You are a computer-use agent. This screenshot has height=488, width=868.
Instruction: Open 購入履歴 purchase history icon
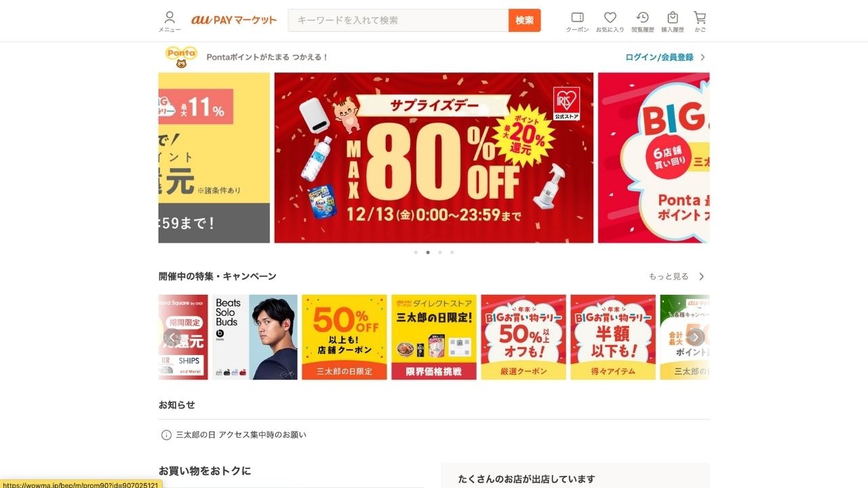pyautogui.click(x=673, y=21)
